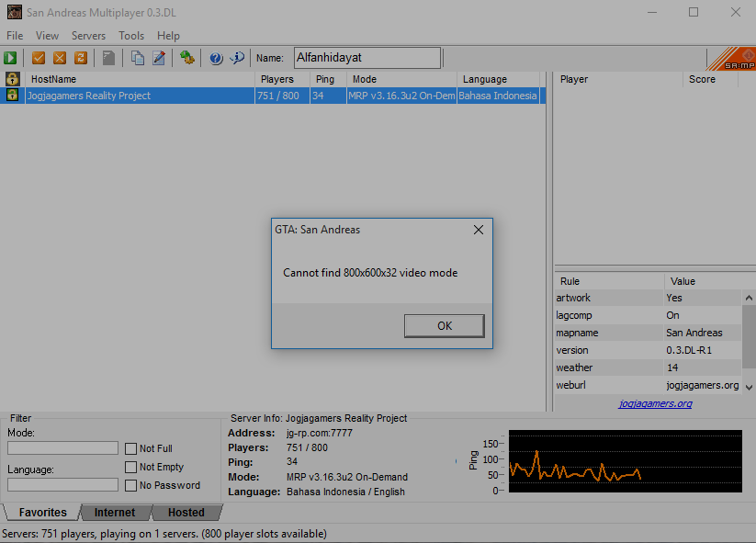The image size is (756, 543).
Task: Click the orange Add Server checkmark icon
Action: point(39,58)
